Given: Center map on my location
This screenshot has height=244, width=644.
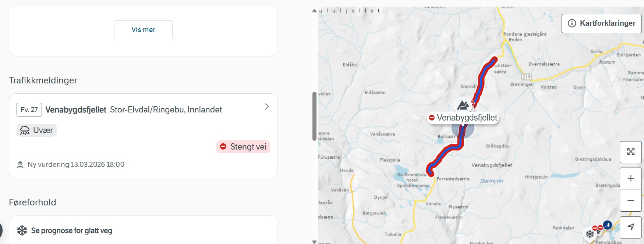Looking at the screenshot, I should (631, 227).
